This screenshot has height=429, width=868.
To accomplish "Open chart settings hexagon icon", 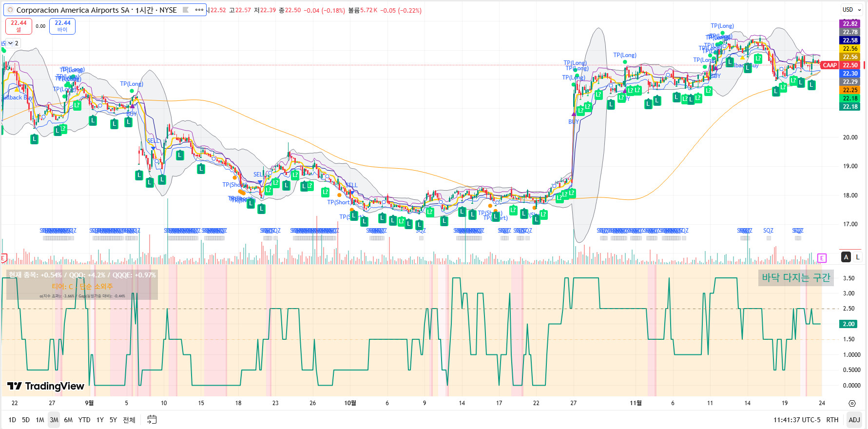I will (x=852, y=403).
